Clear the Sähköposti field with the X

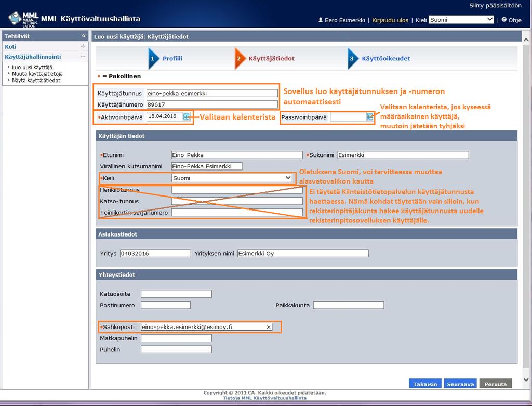pyautogui.click(x=269, y=327)
